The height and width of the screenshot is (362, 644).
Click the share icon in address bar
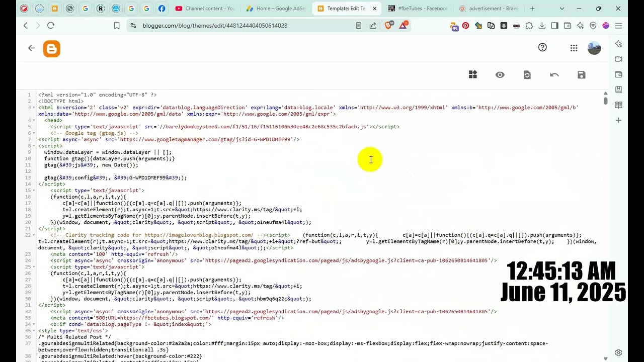[x=373, y=26]
